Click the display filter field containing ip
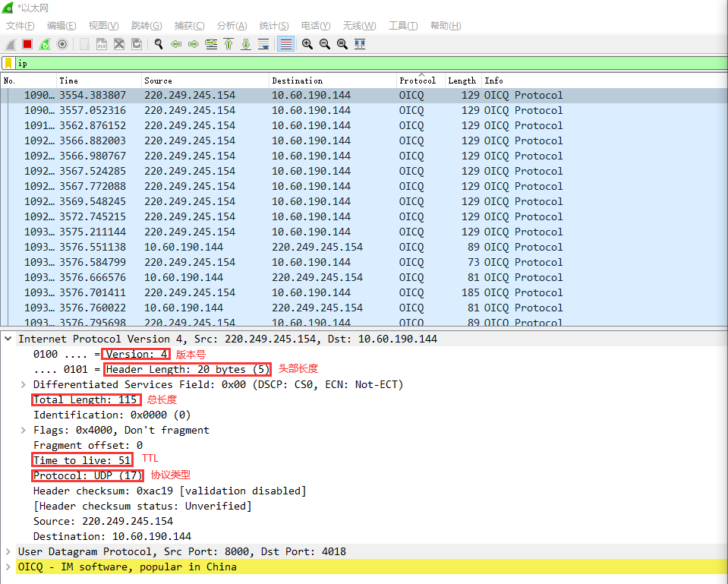Screen dimensions: 728x584 coord(371,63)
